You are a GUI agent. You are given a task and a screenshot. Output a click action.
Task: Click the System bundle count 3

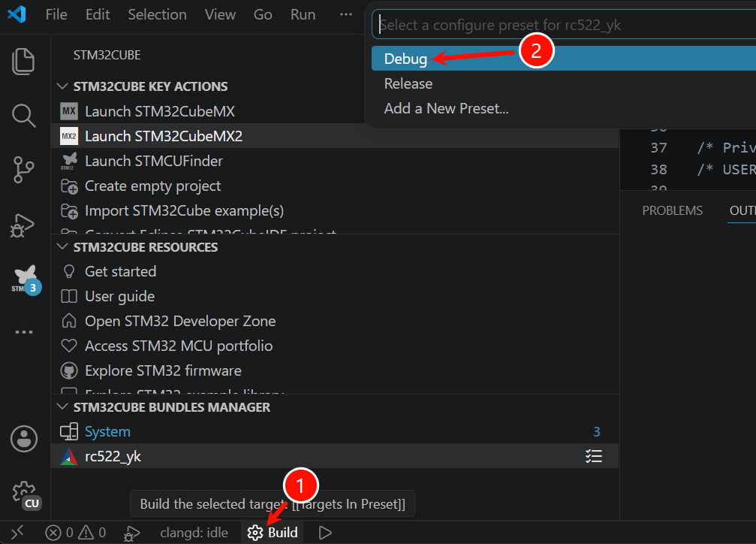coord(596,431)
